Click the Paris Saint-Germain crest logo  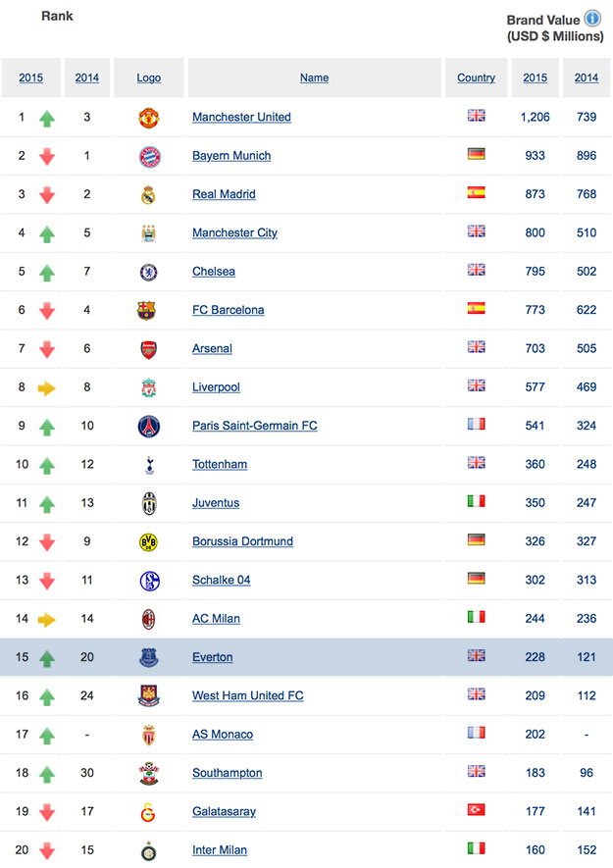click(149, 427)
